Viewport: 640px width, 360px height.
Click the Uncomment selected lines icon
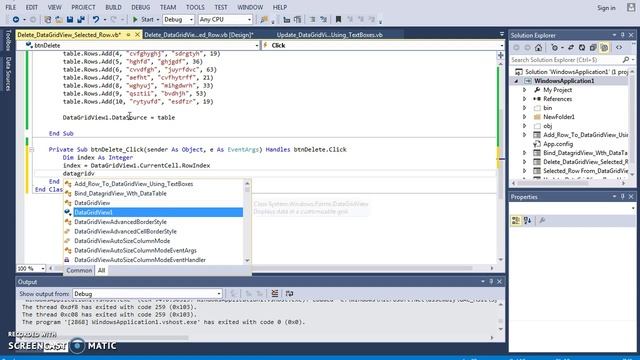coord(298,19)
